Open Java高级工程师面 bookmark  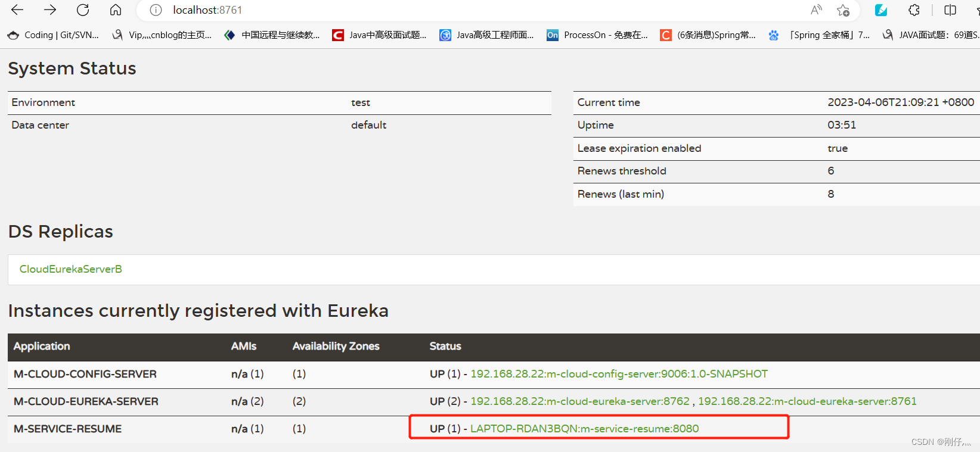tap(486, 35)
